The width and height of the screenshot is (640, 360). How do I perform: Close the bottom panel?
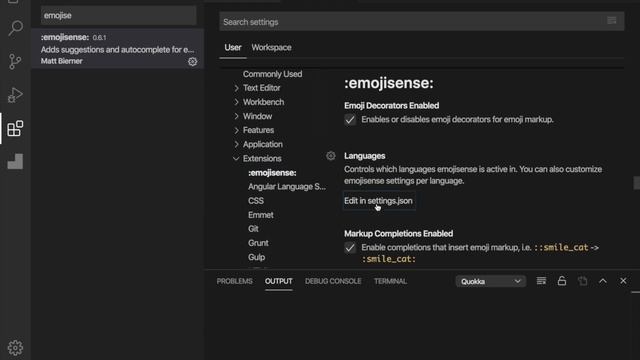pyautogui.click(x=623, y=281)
